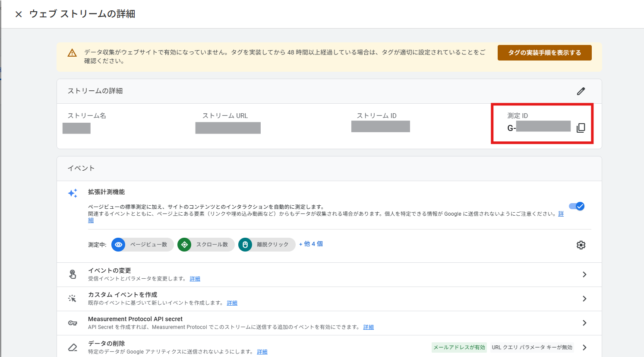Click the warning triangle icon in banner
The width and height of the screenshot is (644, 357).
pos(72,53)
